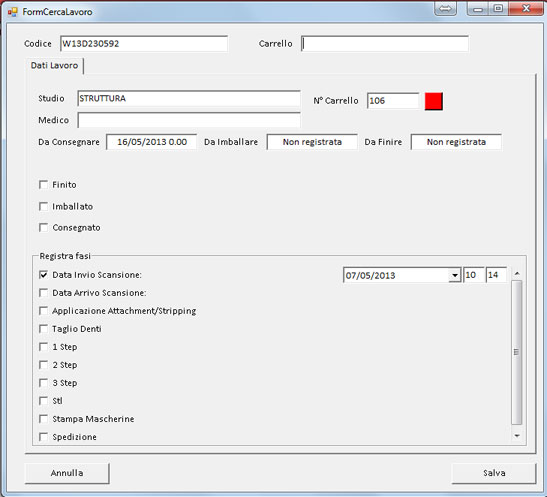Tick the Taglio Denti checkbox

click(43, 329)
